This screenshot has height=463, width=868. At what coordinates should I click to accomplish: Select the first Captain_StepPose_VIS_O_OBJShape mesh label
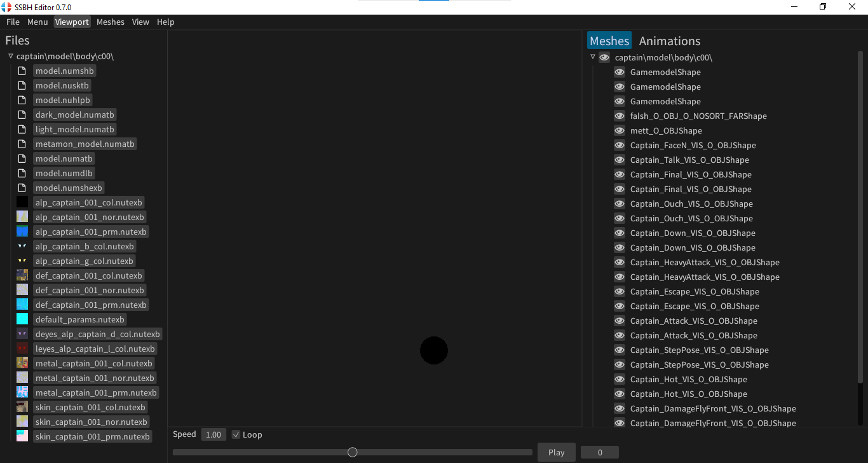tap(700, 350)
